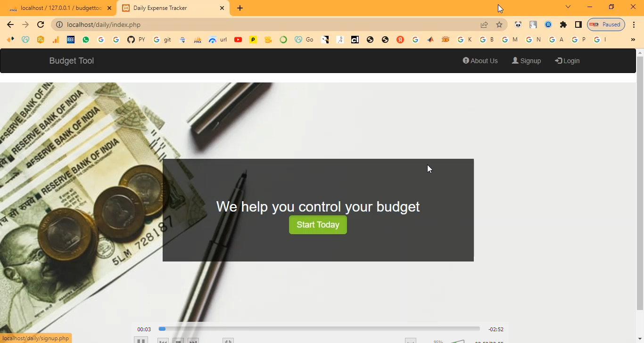Viewport: 644px width, 343px height.
Task: Open the Login page from the navbar
Action: tap(567, 61)
